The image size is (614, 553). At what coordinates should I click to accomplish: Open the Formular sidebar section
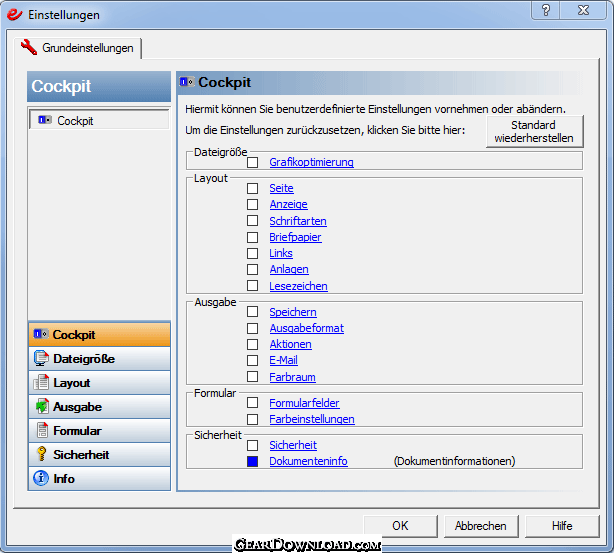(99, 430)
